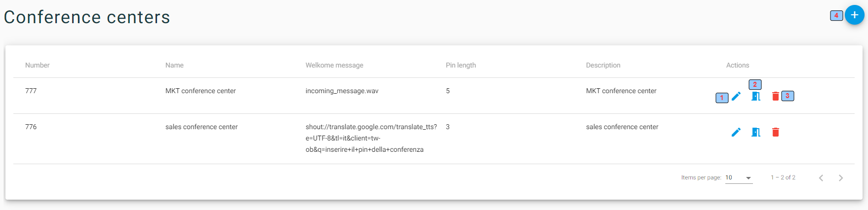The width and height of the screenshot is (868, 210).
Task: Click the Pin length column header
Action: (461, 65)
